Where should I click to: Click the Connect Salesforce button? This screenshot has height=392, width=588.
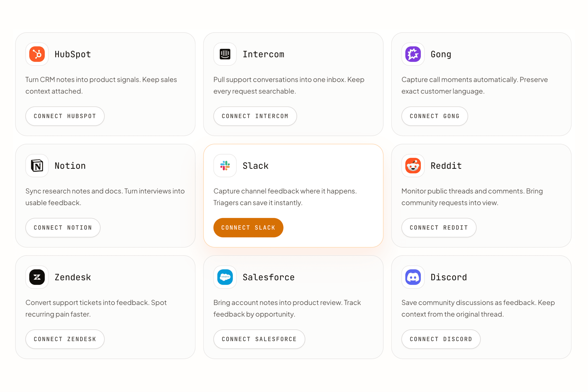[259, 339]
